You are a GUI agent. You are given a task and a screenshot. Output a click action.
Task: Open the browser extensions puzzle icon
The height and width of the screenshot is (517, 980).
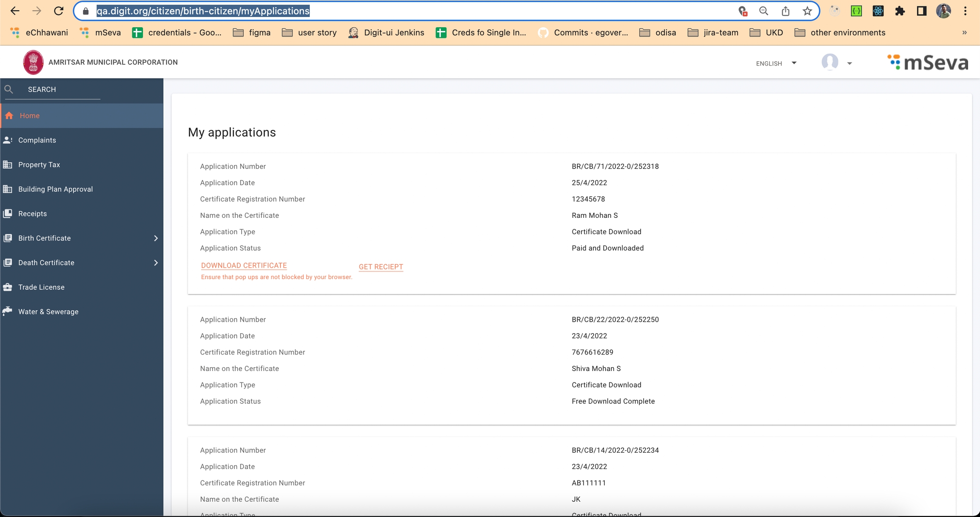[x=900, y=11]
